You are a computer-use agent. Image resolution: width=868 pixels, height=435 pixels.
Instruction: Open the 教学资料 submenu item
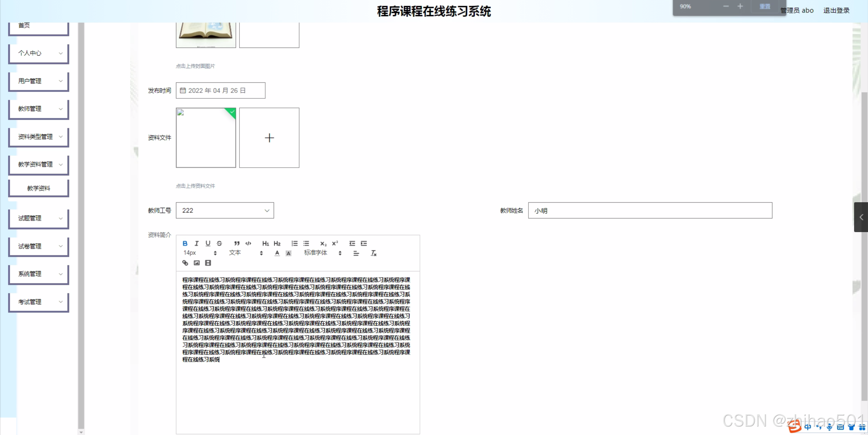[x=39, y=188]
